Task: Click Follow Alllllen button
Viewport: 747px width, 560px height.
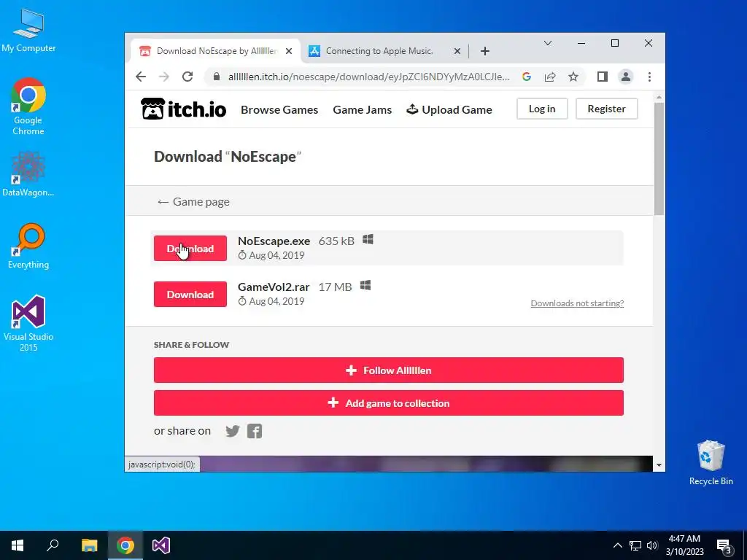Action: pyautogui.click(x=388, y=370)
